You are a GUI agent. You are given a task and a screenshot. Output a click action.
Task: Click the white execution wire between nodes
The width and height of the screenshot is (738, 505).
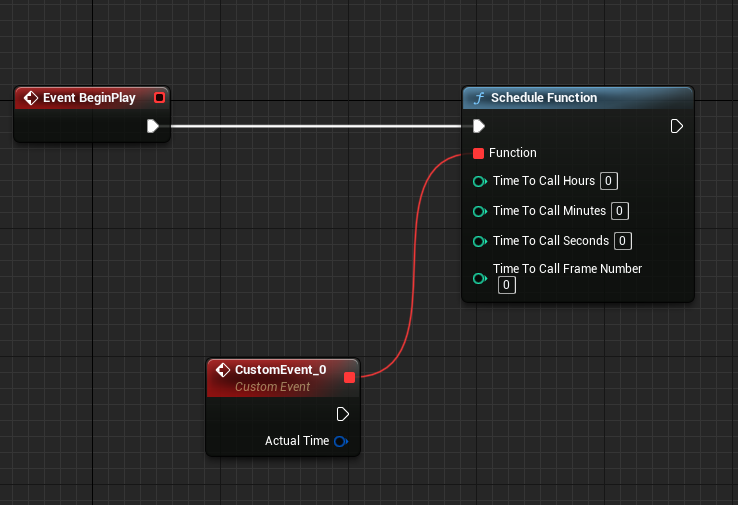coord(320,126)
